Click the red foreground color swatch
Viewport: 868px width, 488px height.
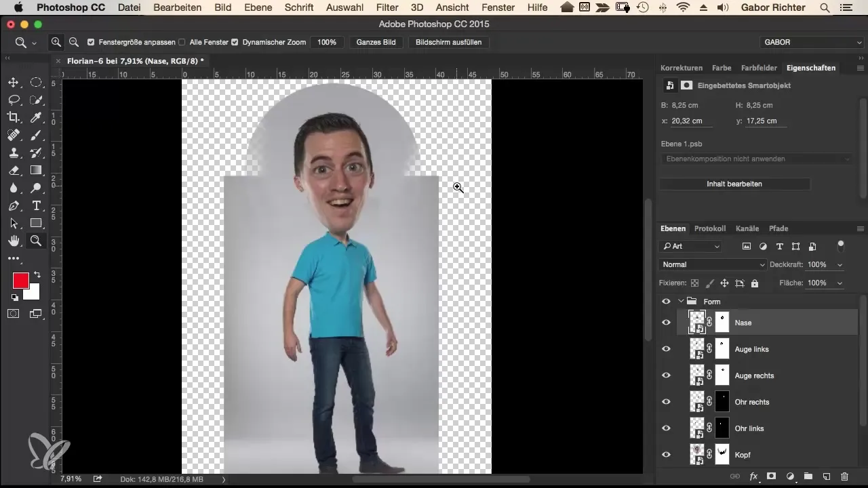(20, 281)
